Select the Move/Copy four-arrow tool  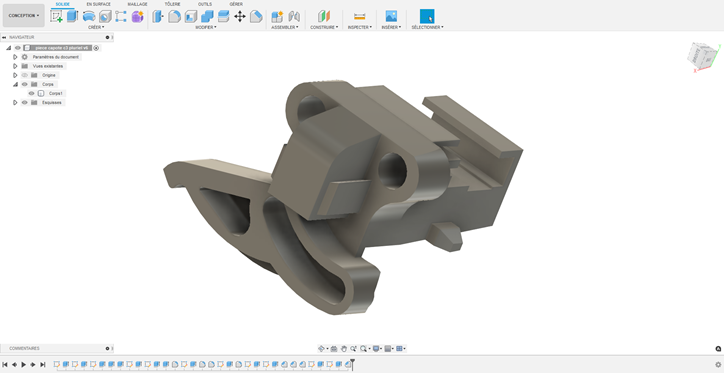pos(240,17)
